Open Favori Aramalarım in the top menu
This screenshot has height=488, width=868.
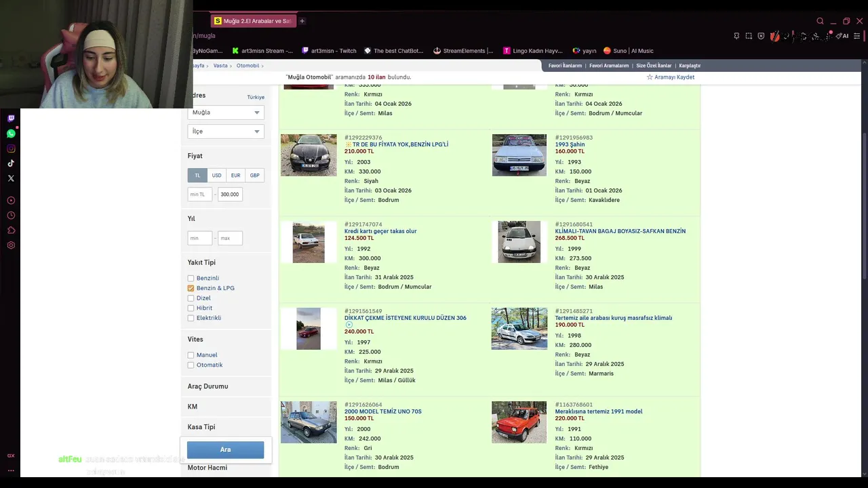609,66
